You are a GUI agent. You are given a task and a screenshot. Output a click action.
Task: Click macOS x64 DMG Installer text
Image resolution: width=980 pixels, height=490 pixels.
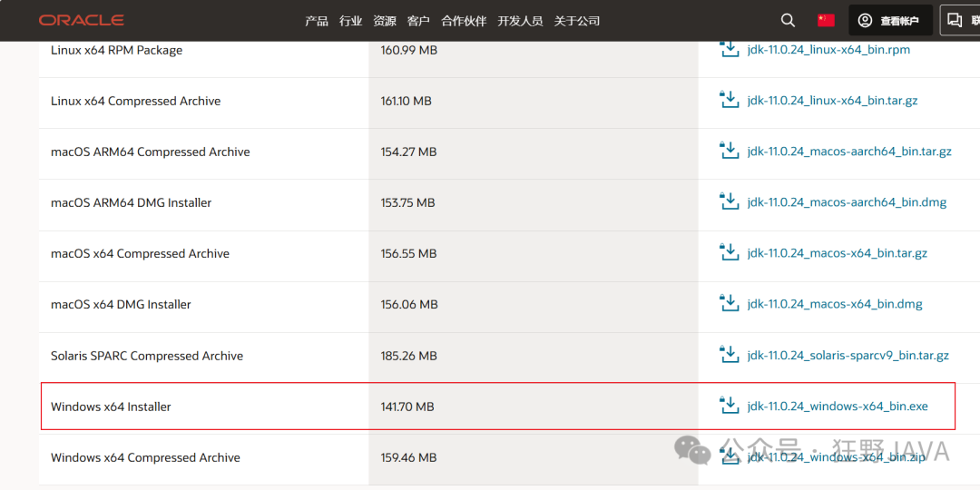(121, 304)
